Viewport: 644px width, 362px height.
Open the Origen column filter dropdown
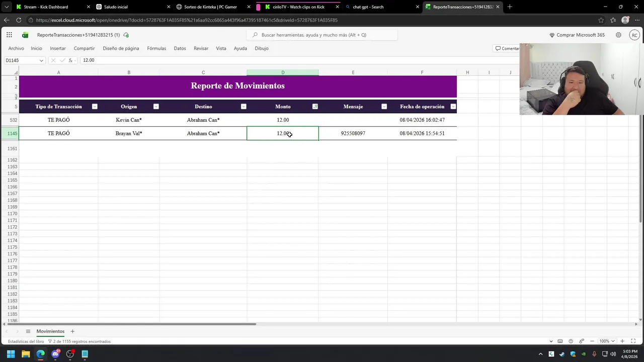coord(156,107)
